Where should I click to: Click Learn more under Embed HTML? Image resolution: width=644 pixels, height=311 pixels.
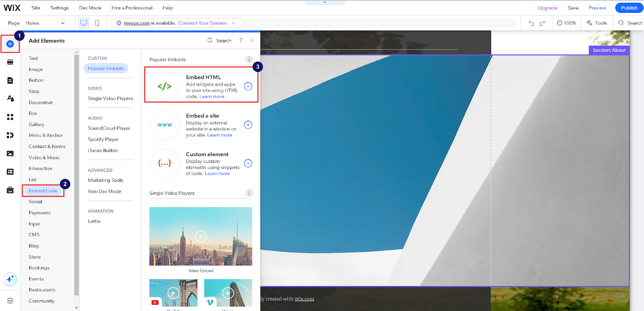coord(212,97)
